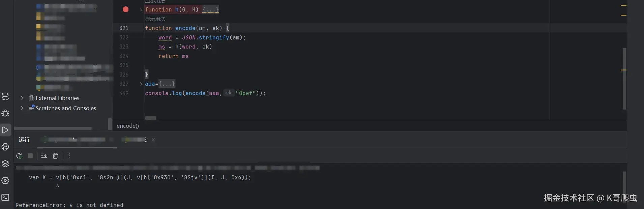644x209 pixels.
Task: Open the run toolbar more options menu
Action: [x=69, y=156]
